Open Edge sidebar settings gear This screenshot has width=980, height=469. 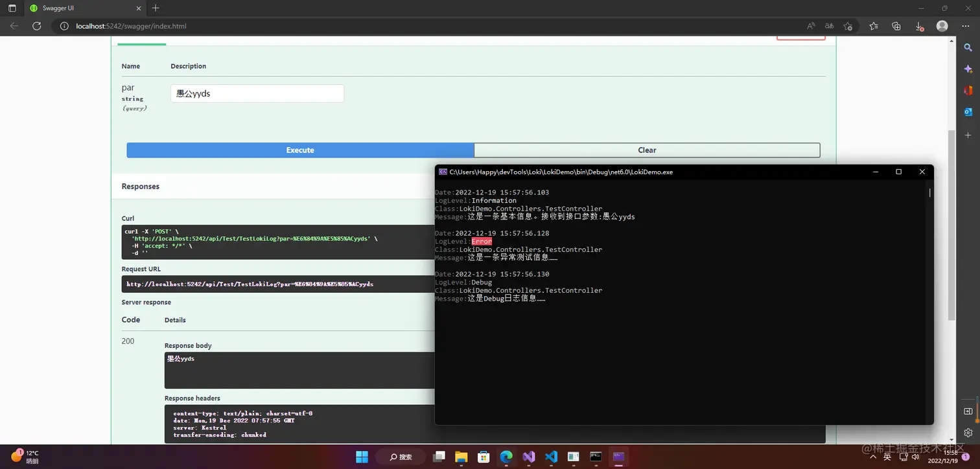point(968,432)
